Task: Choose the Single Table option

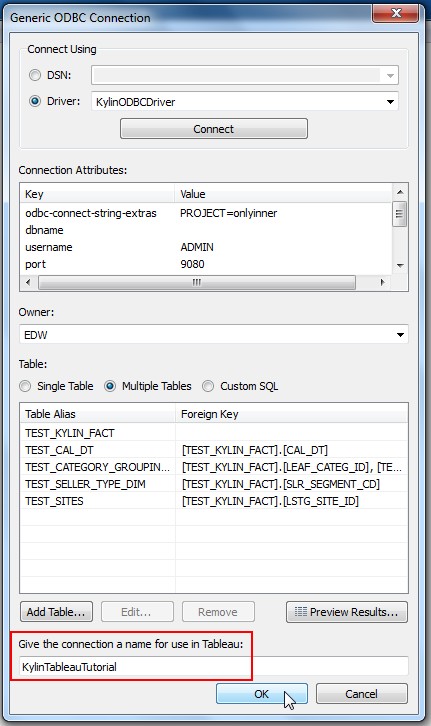Action: 25,386
